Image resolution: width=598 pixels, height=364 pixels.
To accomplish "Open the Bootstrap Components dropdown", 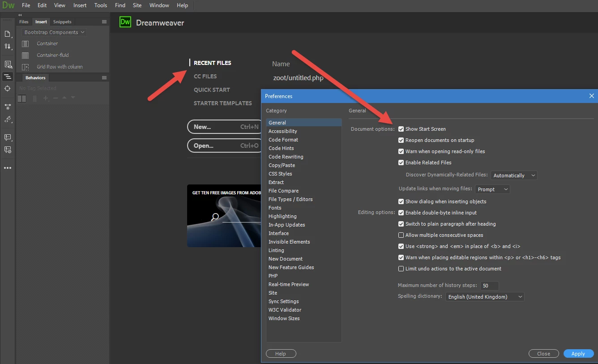I will pyautogui.click(x=54, y=32).
